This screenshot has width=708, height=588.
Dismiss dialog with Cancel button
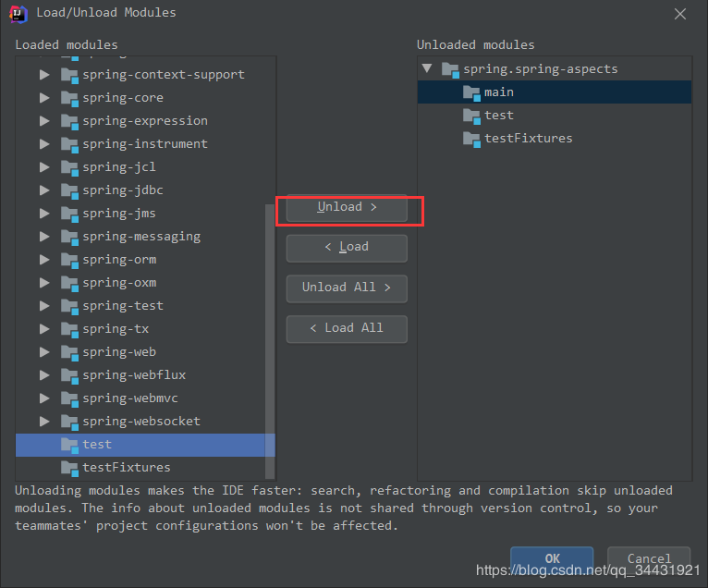tap(649, 558)
